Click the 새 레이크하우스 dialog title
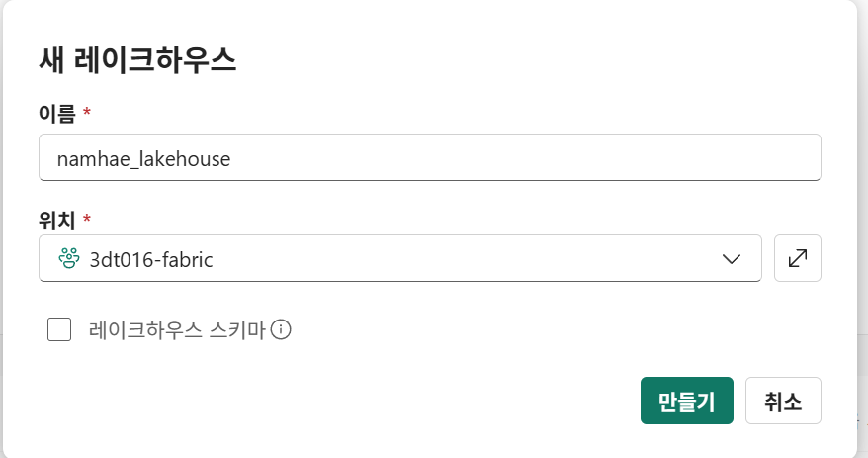The image size is (868, 458). coord(137,59)
